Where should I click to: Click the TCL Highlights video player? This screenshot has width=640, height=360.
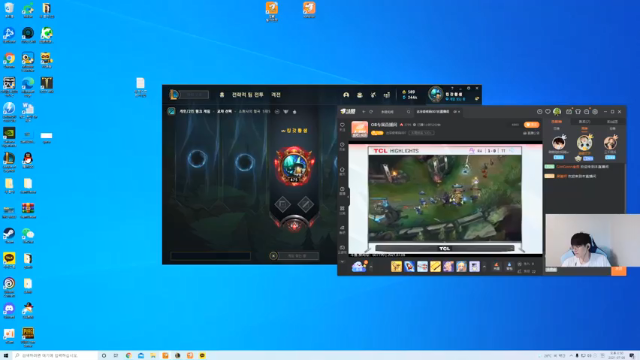445,199
